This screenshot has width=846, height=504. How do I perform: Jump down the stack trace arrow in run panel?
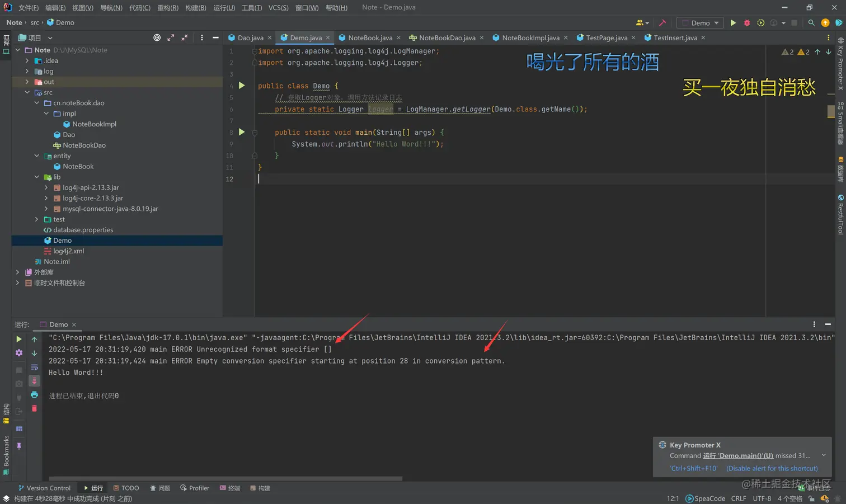point(34,353)
